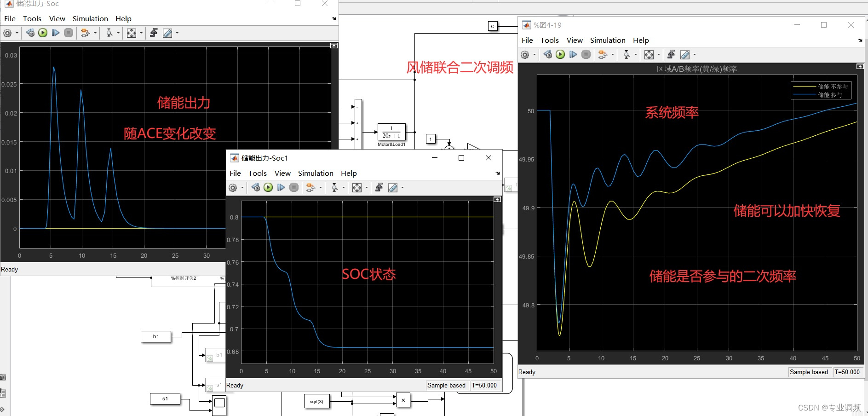
Task: Open signal selector icon in 储能出力-Soc1 scope
Action: coord(311,187)
